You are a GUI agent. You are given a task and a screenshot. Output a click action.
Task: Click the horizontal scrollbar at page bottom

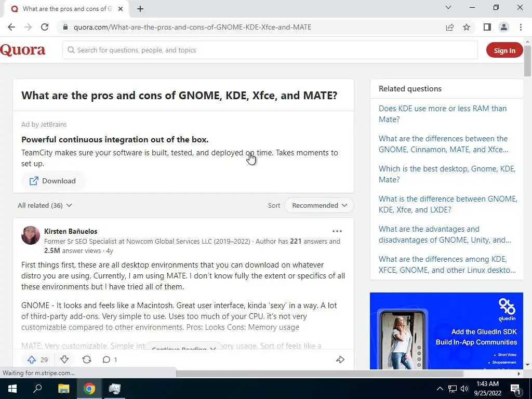pos(320,374)
